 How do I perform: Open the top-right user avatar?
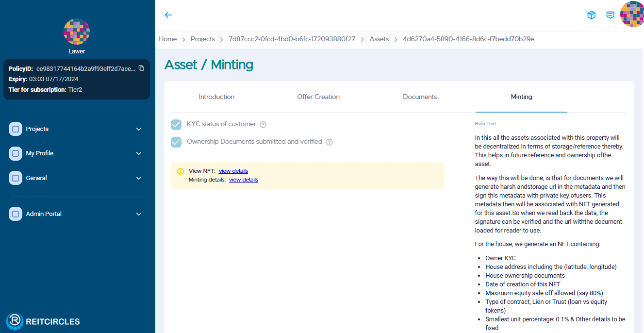[632, 15]
